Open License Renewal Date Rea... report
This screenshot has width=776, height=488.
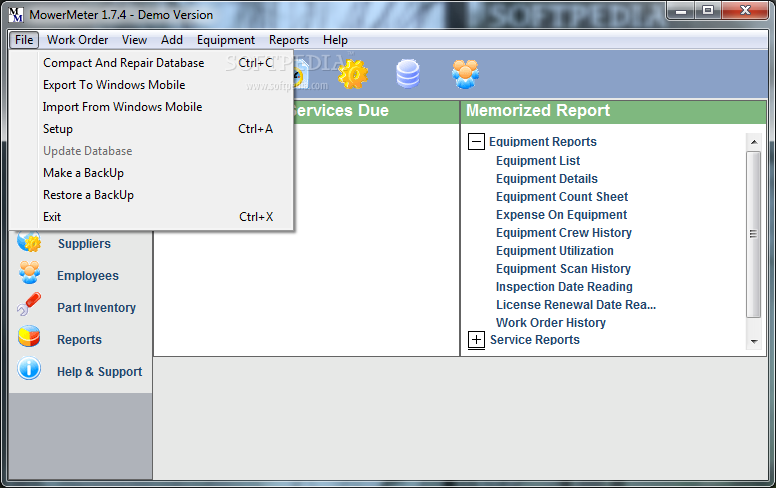576,305
